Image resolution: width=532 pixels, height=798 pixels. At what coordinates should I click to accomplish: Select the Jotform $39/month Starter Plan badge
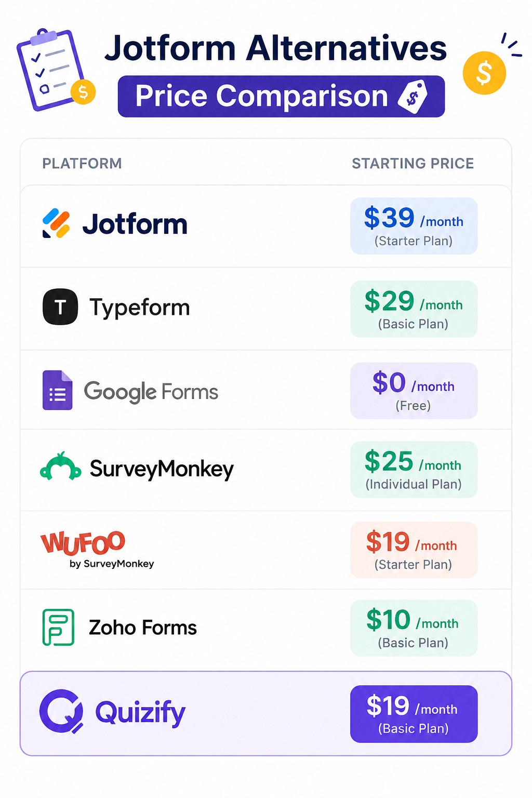pos(414,226)
